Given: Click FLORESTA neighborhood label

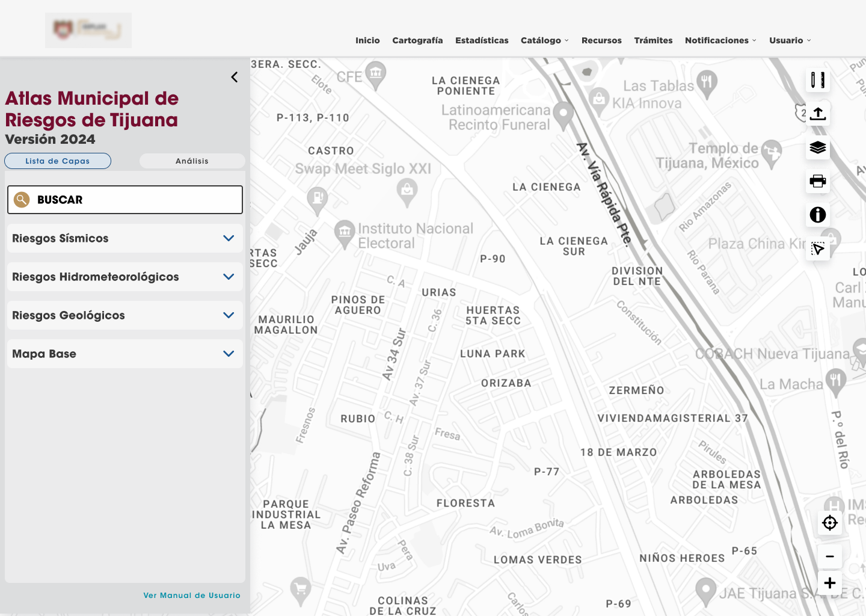Looking at the screenshot, I should tap(466, 503).
